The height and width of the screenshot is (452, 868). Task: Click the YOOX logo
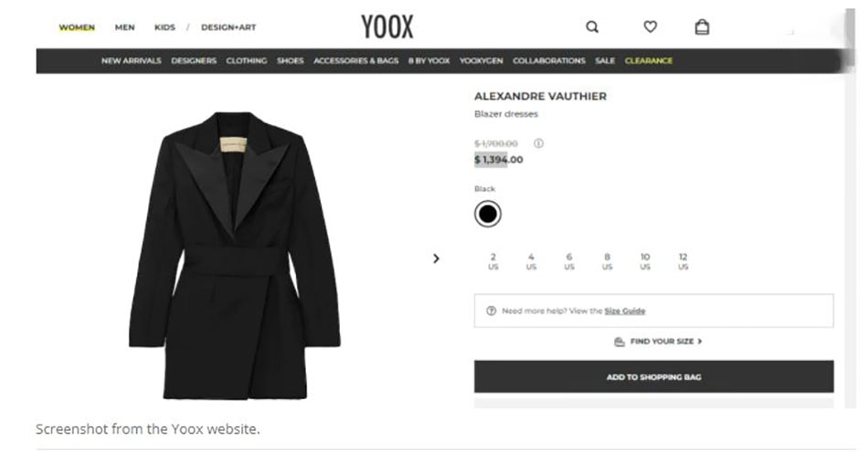tap(387, 26)
